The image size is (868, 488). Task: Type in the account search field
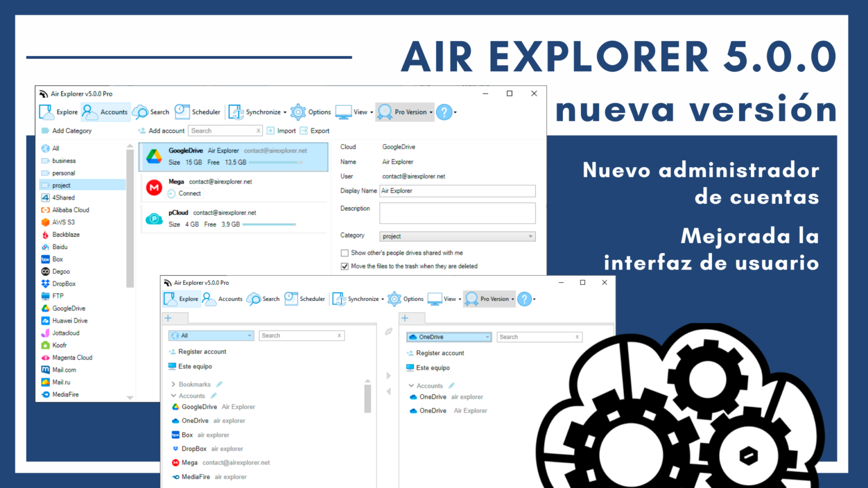point(223,130)
